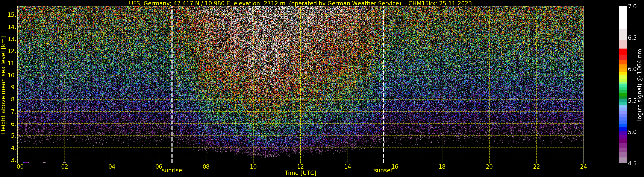Click the pure blue colorbar segment near 5.0
Screen dimensions: 644x177
click(x=623, y=129)
